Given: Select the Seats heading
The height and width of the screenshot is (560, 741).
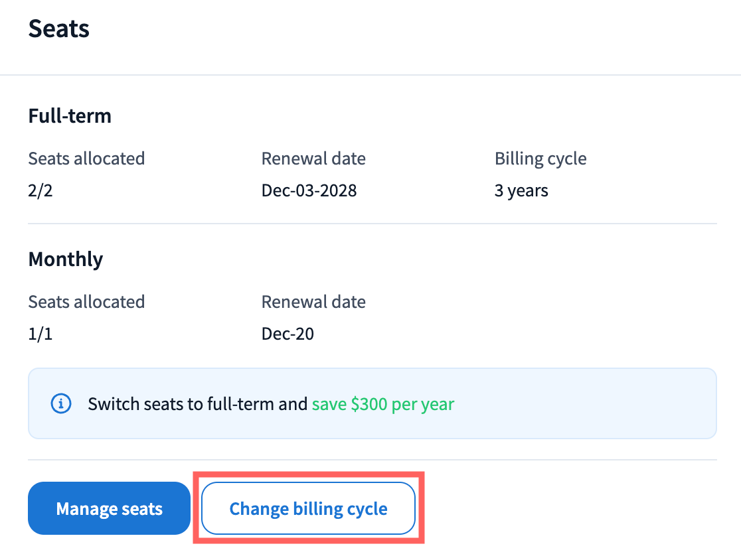Looking at the screenshot, I should [x=58, y=29].
